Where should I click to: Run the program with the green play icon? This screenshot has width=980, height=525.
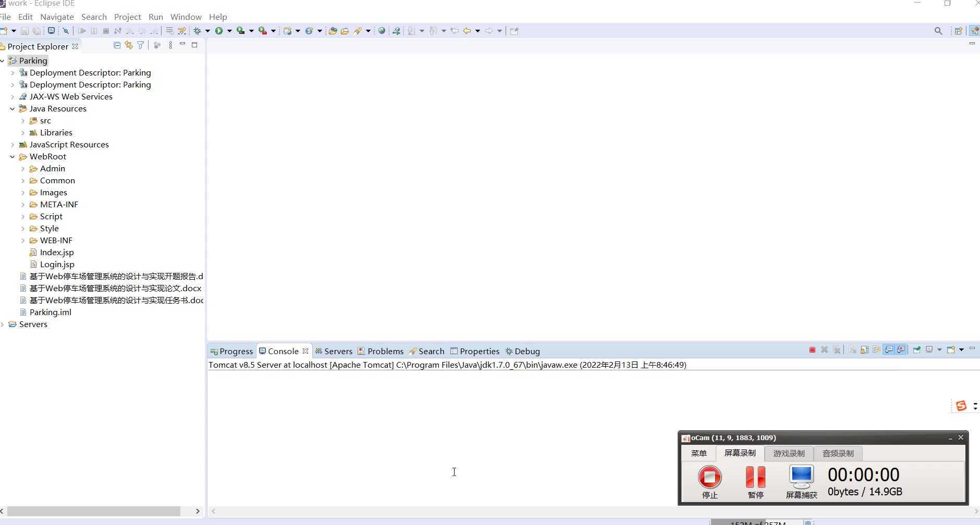(219, 31)
